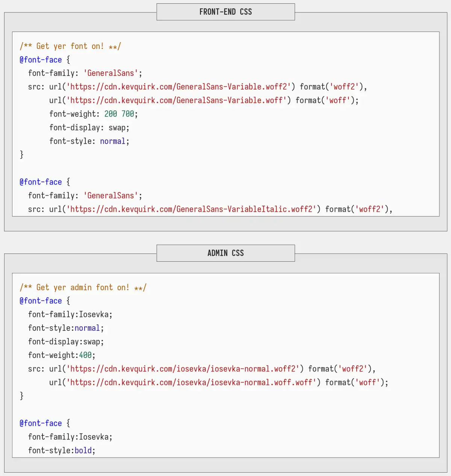Click the 'Get yer admin font on!' comment
The image size is (451, 476).
point(83,287)
